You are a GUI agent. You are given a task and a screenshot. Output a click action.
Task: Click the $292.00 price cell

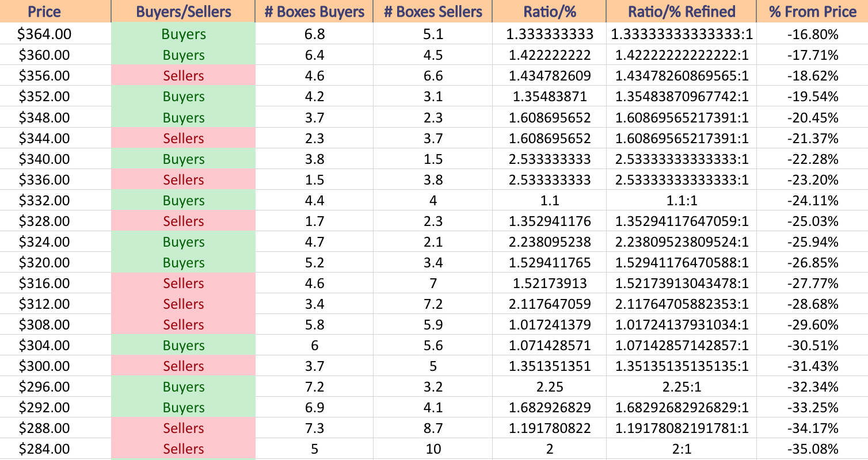pos(55,407)
